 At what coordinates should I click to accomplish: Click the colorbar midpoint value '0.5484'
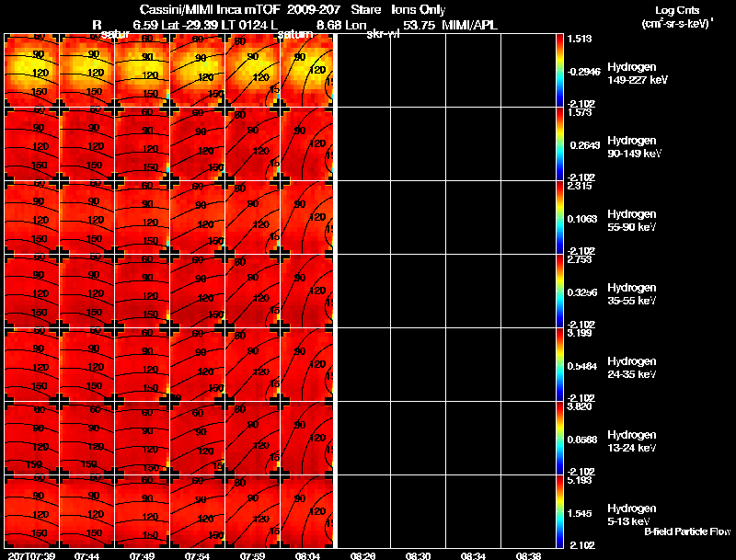tap(582, 366)
